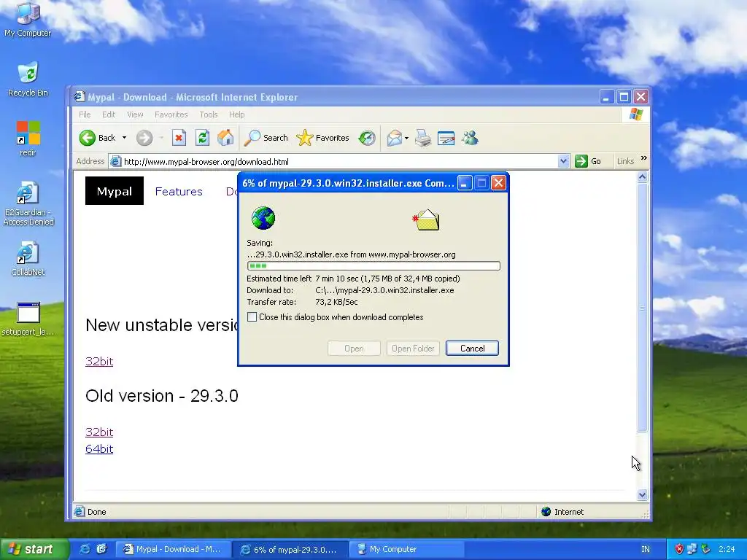747x560 pixels.
Task: Go back with the Back button
Action: click(98, 138)
